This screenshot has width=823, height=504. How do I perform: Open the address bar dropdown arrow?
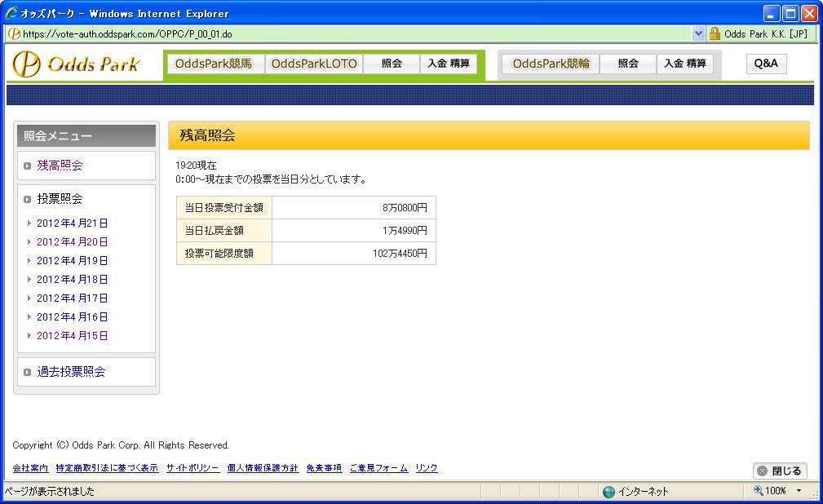[698, 33]
